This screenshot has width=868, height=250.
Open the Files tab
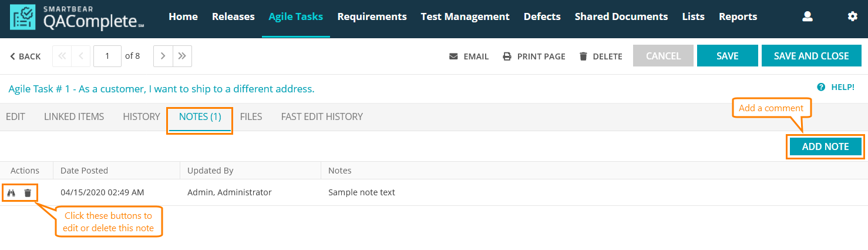251,116
